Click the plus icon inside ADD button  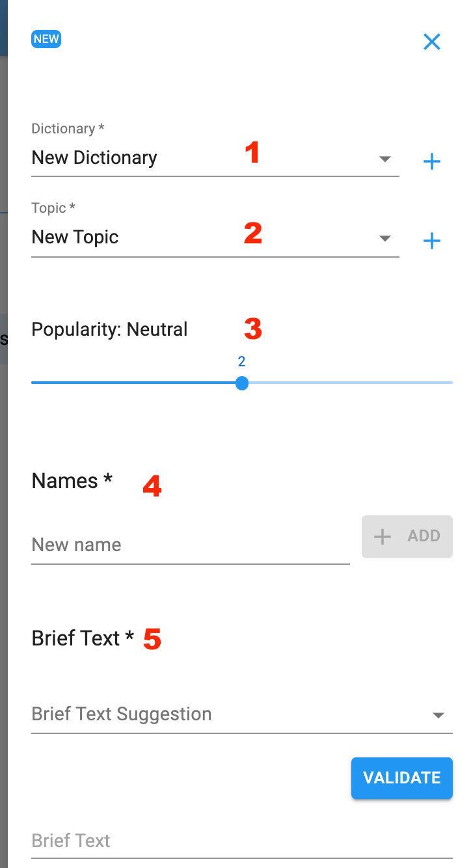click(383, 536)
